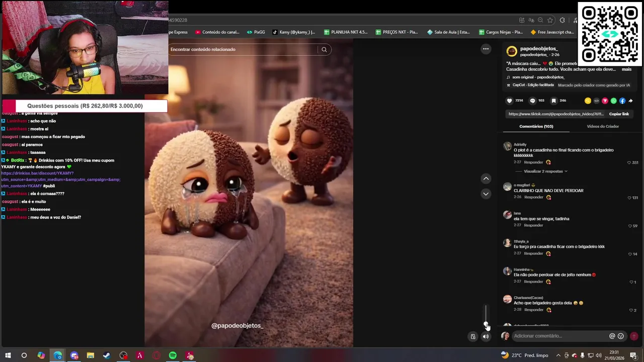The image size is (644, 362).
Task: Toggle the auto-scroll icon beside volume
Action: click(x=473, y=336)
